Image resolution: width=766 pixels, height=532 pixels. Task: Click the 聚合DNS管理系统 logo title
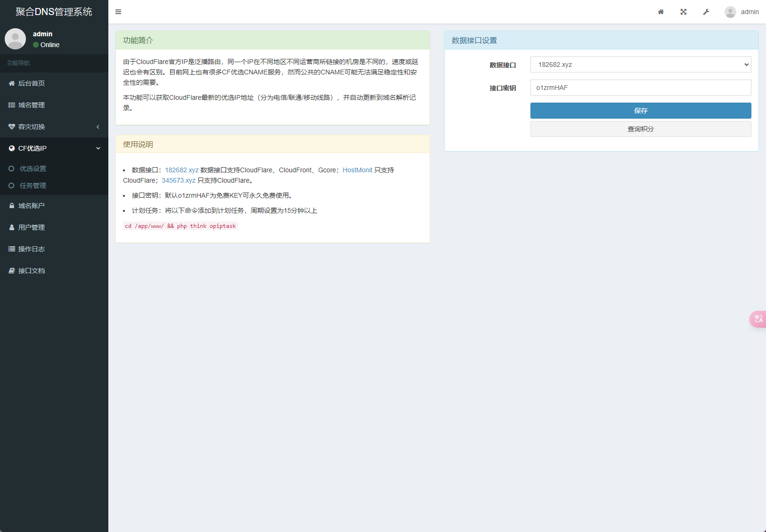[54, 12]
